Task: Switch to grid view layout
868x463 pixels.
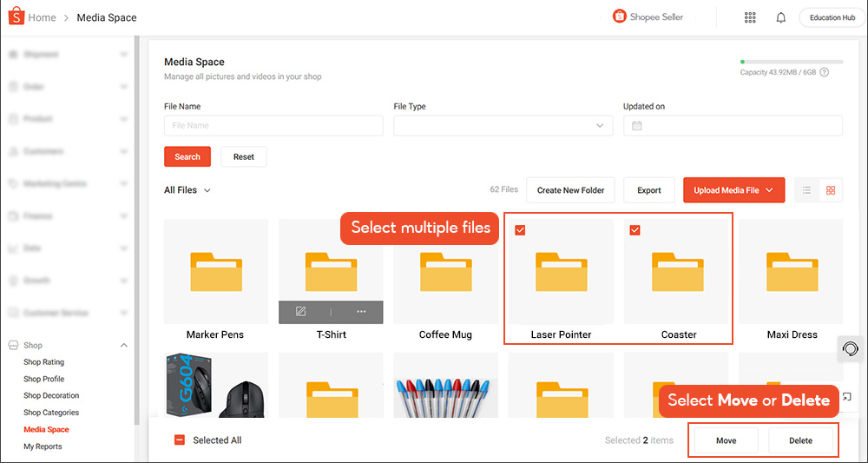Action: (831, 190)
